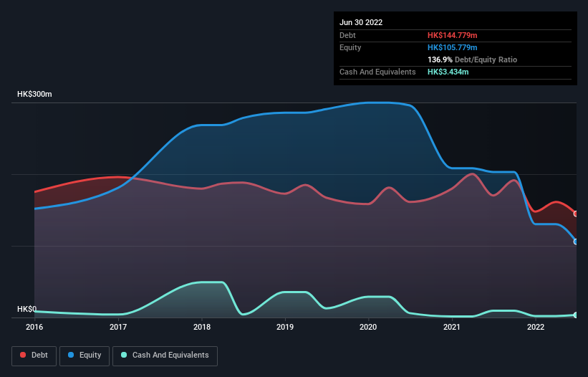Click the 2019 x-axis label

[285, 327]
